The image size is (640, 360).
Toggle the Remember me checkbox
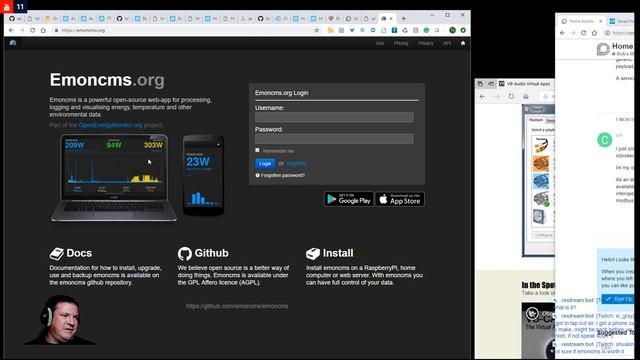point(257,150)
